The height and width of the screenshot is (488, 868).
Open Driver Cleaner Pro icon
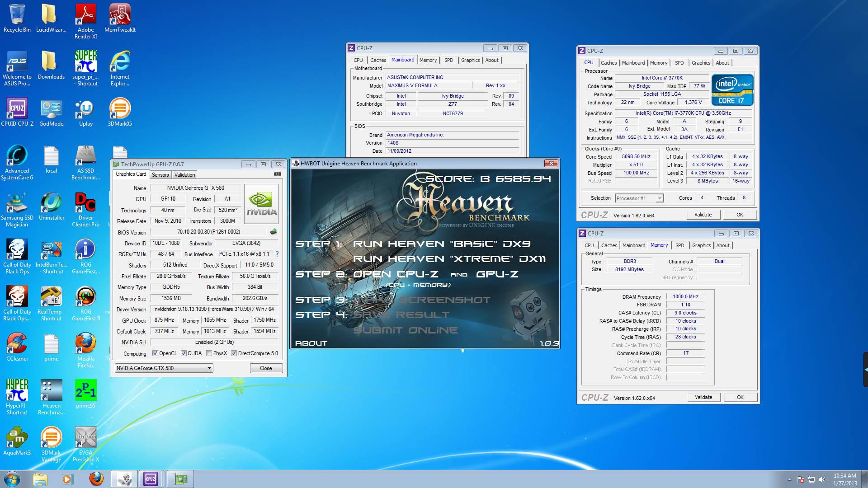pos(85,210)
